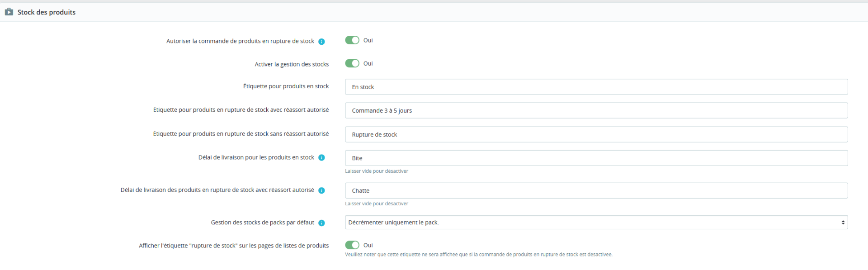Click info icon for out-of-stock delivery delay
Image resolution: width=868 pixels, height=270 pixels.
[321, 190]
